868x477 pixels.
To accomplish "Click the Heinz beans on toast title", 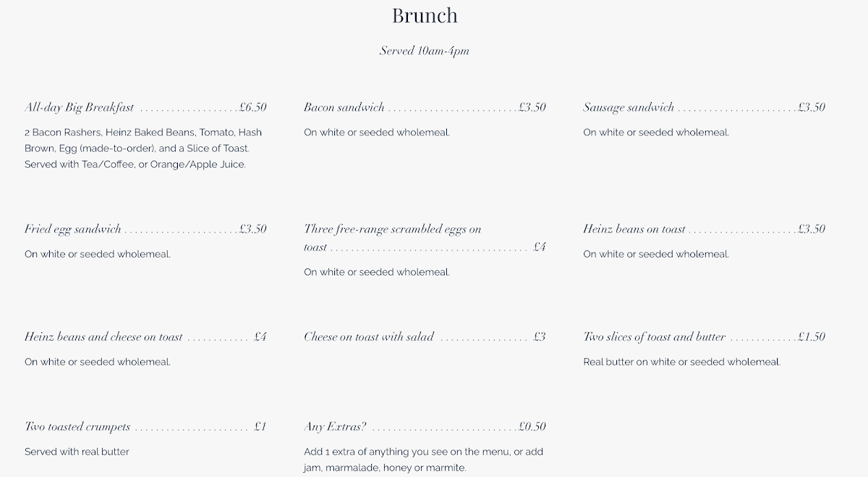I will [x=634, y=229].
